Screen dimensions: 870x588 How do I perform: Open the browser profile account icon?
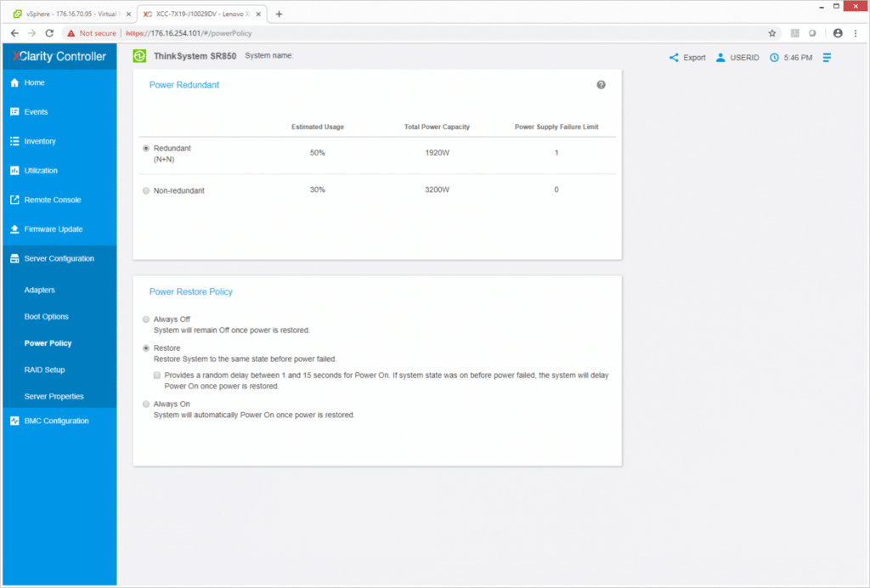[838, 33]
